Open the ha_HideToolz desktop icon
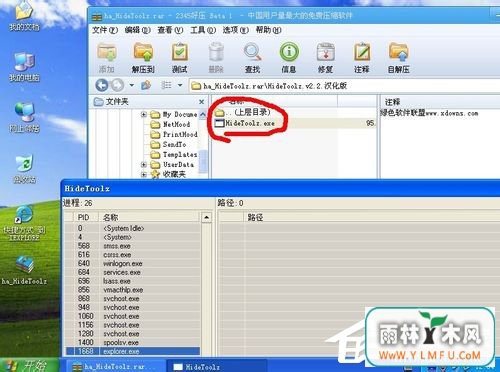Image resolution: width=500 pixels, height=372 pixels. click(24, 270)
